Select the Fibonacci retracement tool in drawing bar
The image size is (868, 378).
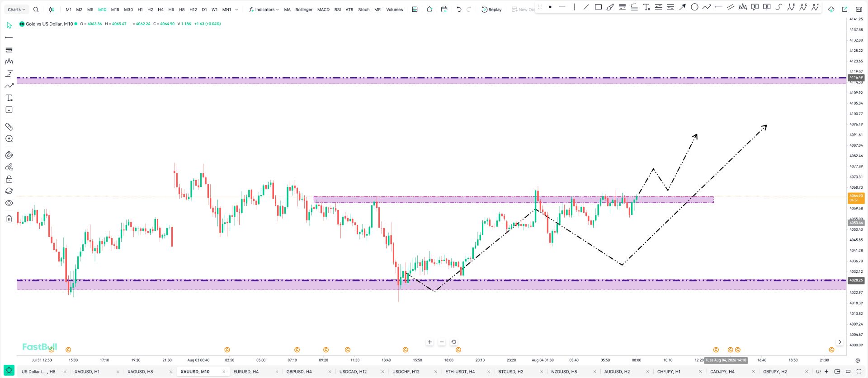point(622,7)
